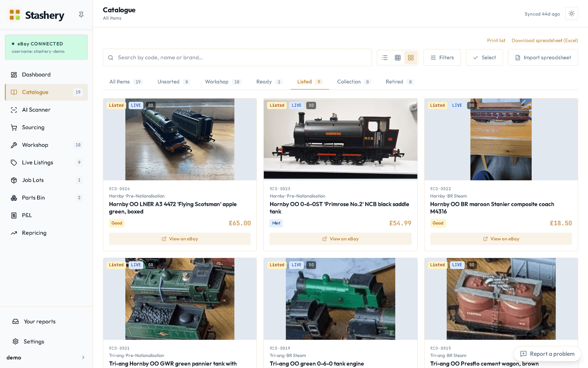
Task: Focus the search by code, name or brand field
Action: click(237, 57)
